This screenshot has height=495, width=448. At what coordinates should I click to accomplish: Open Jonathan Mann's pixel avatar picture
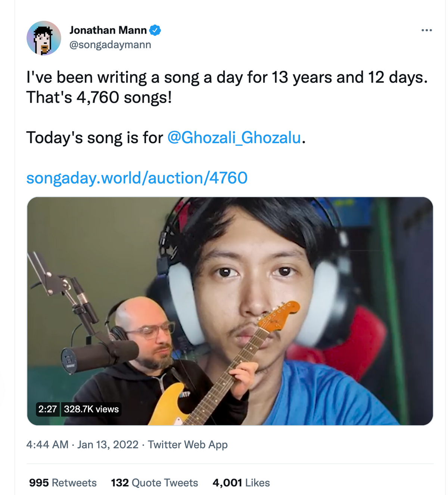[x=44, y=38]
